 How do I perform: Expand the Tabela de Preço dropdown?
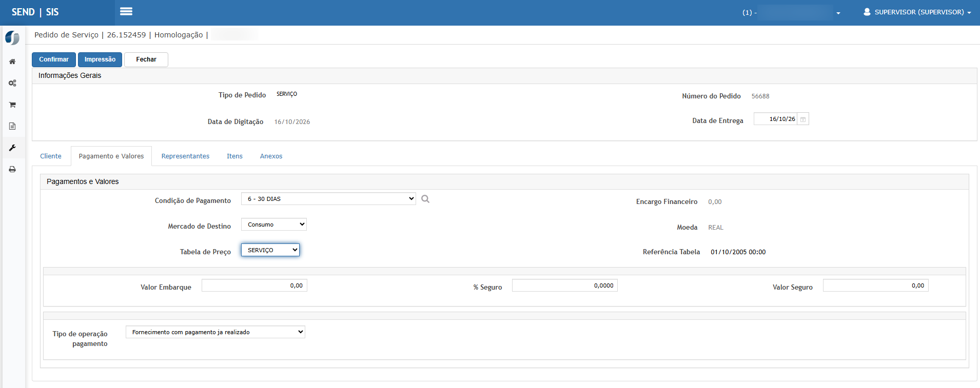[x=270, y=250]
